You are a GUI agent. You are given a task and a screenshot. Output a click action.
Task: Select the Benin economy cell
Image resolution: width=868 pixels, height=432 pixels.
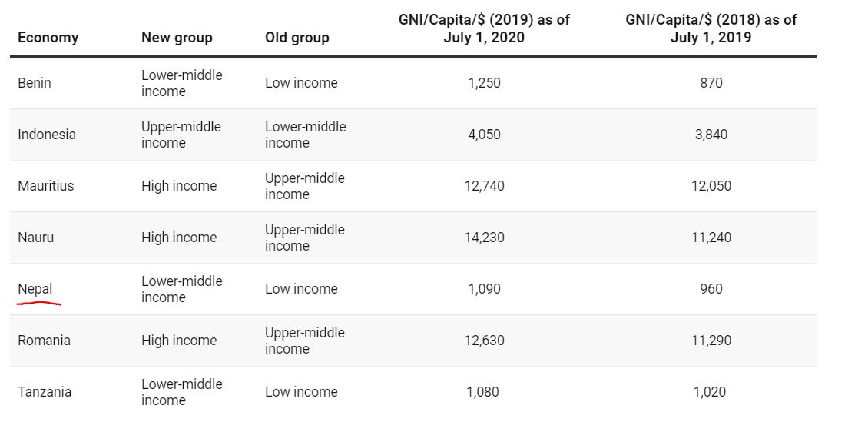(35, 83)
